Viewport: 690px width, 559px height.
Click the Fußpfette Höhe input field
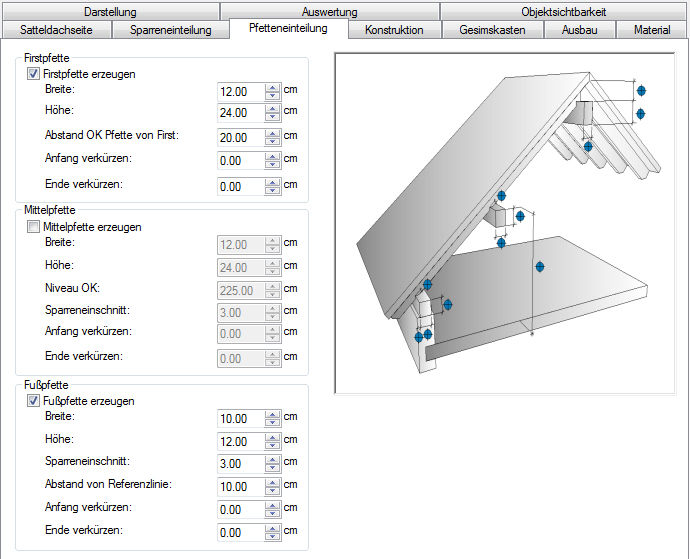[241, 441]
